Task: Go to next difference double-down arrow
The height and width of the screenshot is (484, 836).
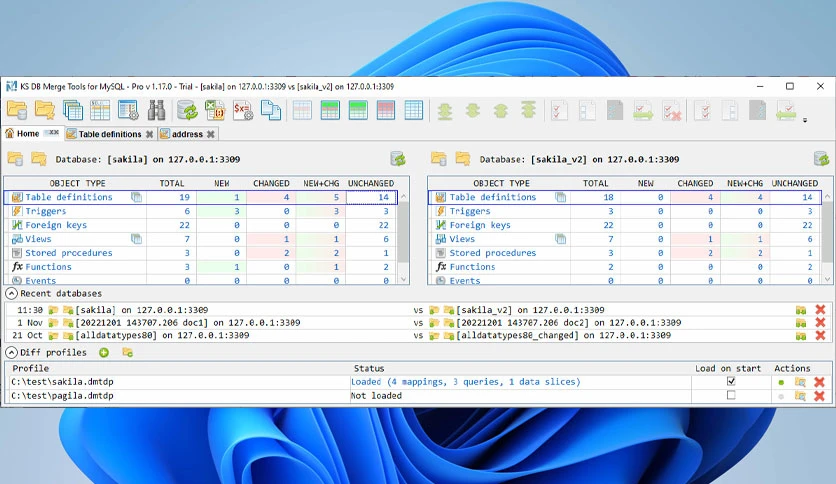Action: coord(472,111)
